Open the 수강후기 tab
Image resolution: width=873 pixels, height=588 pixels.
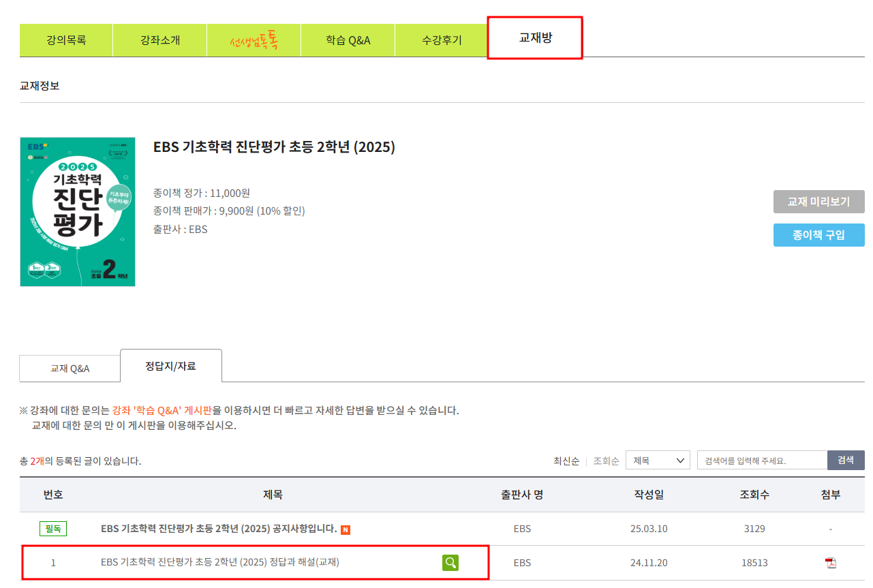[442, 40]
